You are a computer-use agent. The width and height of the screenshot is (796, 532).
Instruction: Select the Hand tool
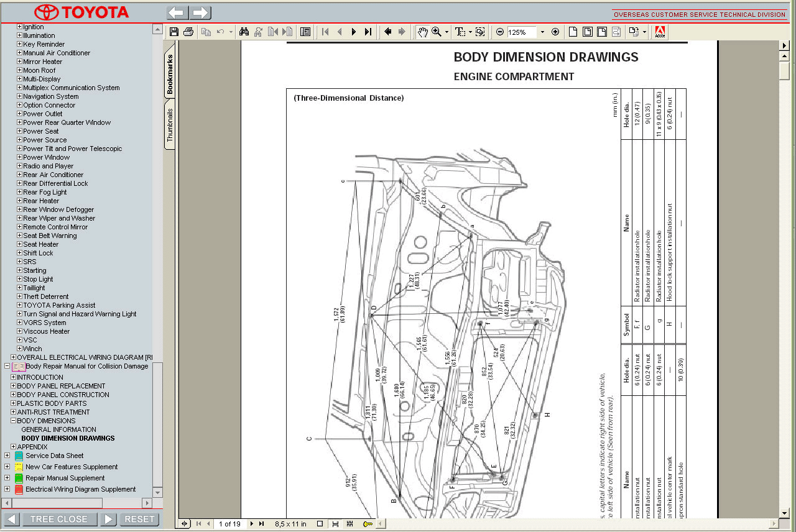coord(423,32)
